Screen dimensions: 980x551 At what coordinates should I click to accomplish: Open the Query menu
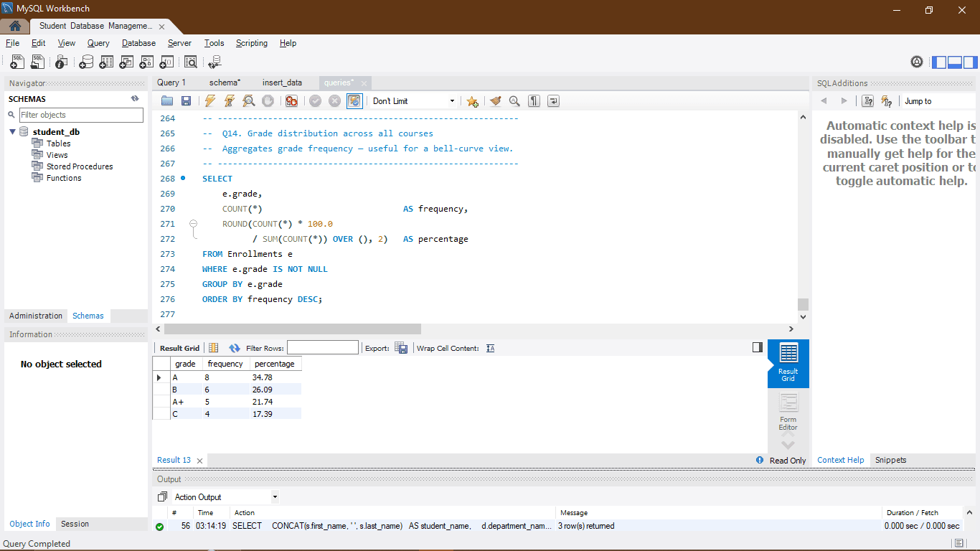pos(98,43)
